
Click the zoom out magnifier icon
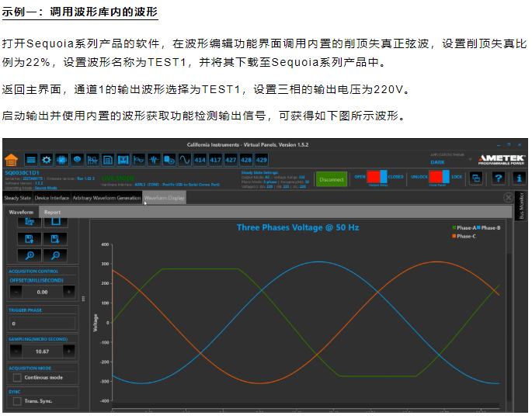coord(56,255)
